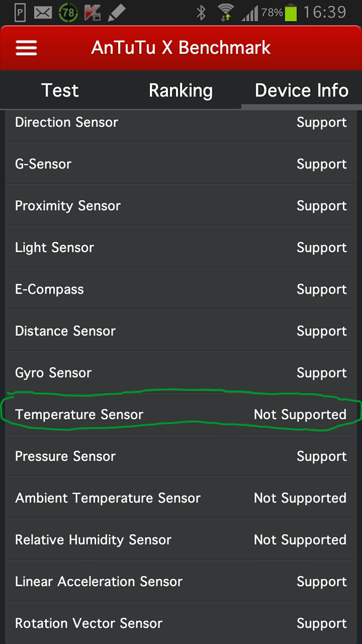Switch to the Ranking tab
Viewport: 362px width, 644px height.
181,91
